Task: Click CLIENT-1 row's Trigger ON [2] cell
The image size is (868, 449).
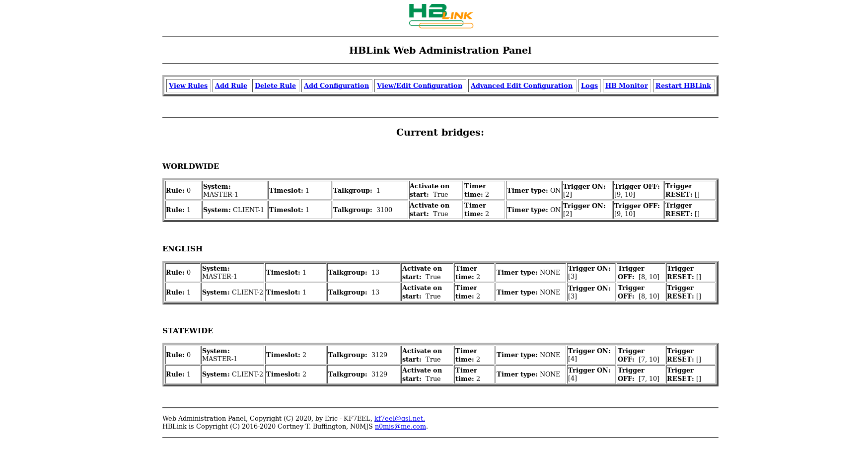Action: [588, 210]
